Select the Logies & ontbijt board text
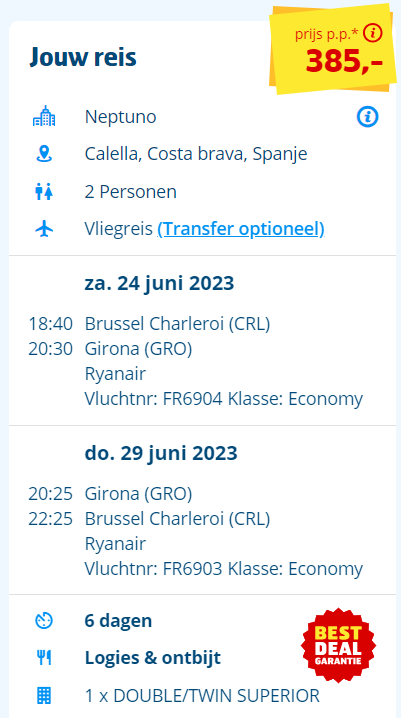Image resolution: width=401 pixels, height=718 pixels. 153,658
